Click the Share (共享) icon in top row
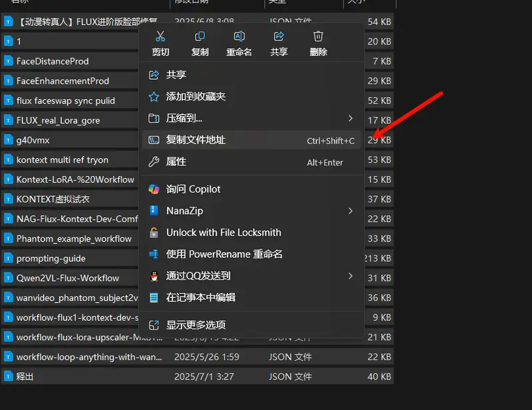The width and height of the screenshot is (532, 410). 279,36
